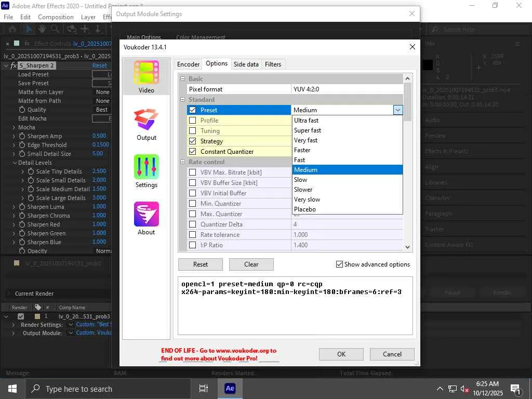532x399 pixels.
Task: Enable the Profile checkbox
Action: (x=192, y=121)
